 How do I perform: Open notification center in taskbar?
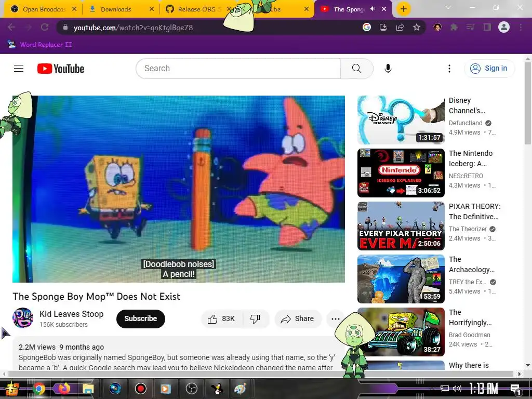tap(516, 389)
